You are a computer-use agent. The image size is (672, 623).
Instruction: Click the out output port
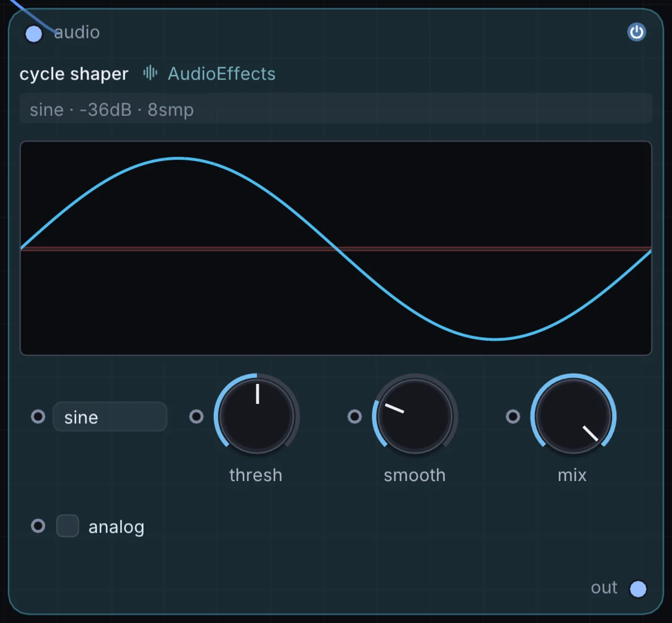pyautogui.click(x=637, y=588)
